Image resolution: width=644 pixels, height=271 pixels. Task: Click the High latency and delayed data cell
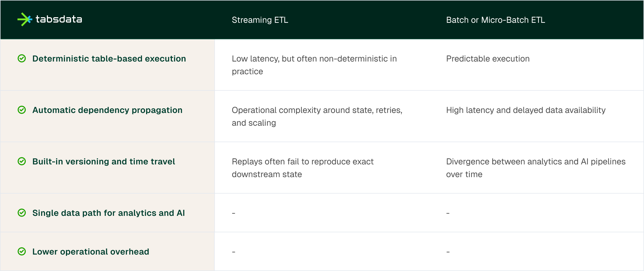tap(526, 110)
